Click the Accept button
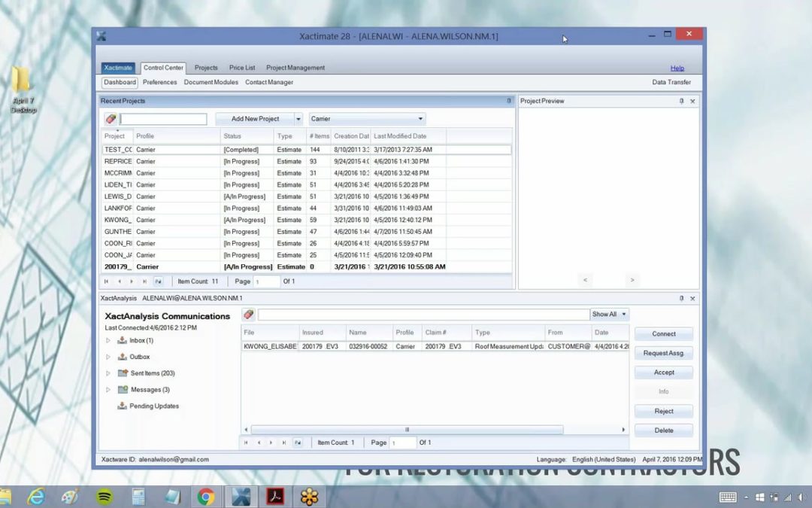812x508 pixels. pyautogui.click(x=663, y=373)
